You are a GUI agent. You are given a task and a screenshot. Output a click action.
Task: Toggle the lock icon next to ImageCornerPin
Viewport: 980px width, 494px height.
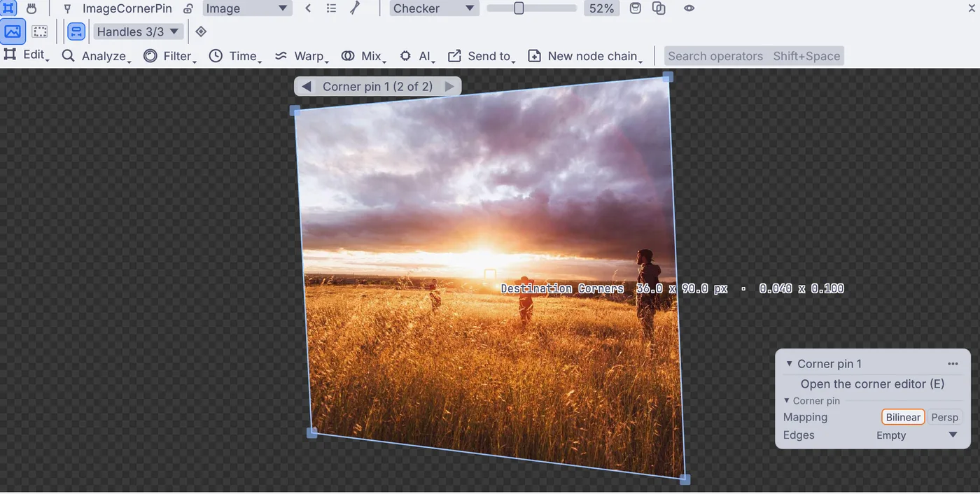[x=188, y=9]
